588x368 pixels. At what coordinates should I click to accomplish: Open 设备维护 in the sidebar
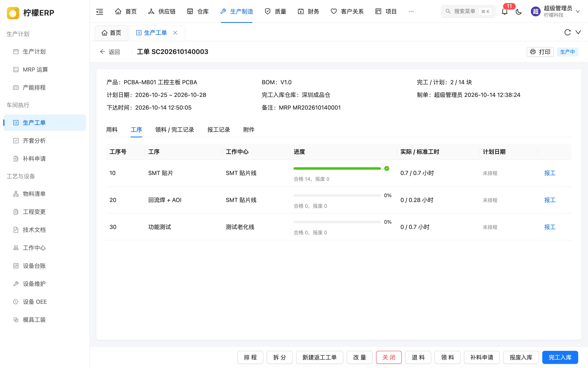pos(45,284)
